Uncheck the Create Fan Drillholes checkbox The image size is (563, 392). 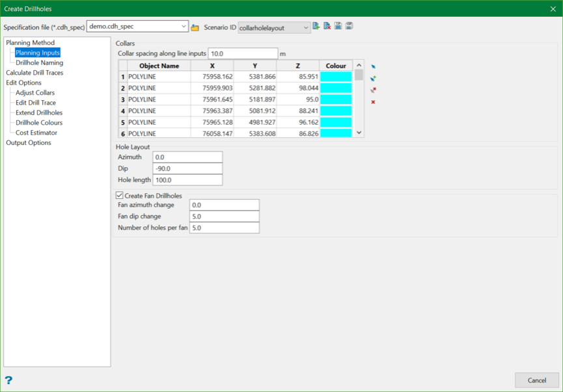tap(120, 196)
